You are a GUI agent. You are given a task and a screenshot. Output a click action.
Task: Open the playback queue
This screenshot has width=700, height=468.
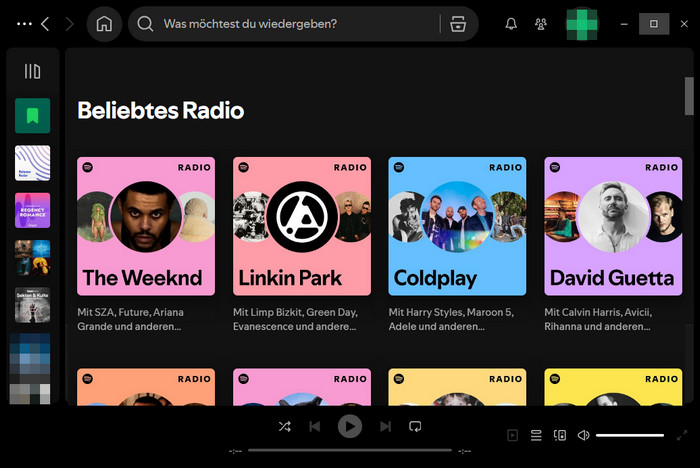click(x=536, y=435)
